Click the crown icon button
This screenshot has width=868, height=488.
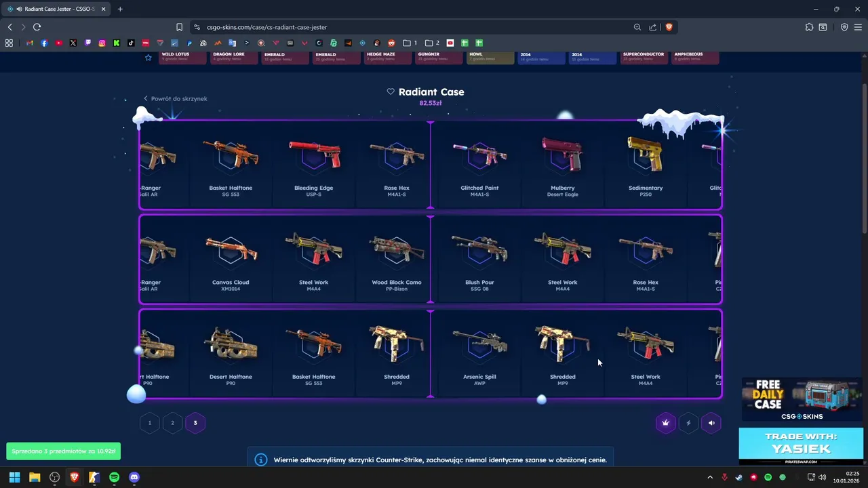(x=666, y=423)
